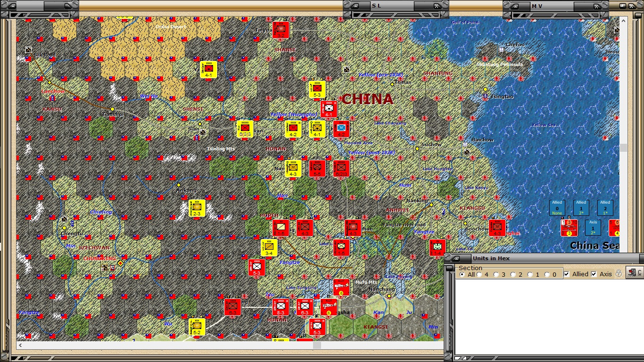Viewport: 644px width, 362px height.
Task: Select section 2 radio button
Action: [x=513, y=274]
